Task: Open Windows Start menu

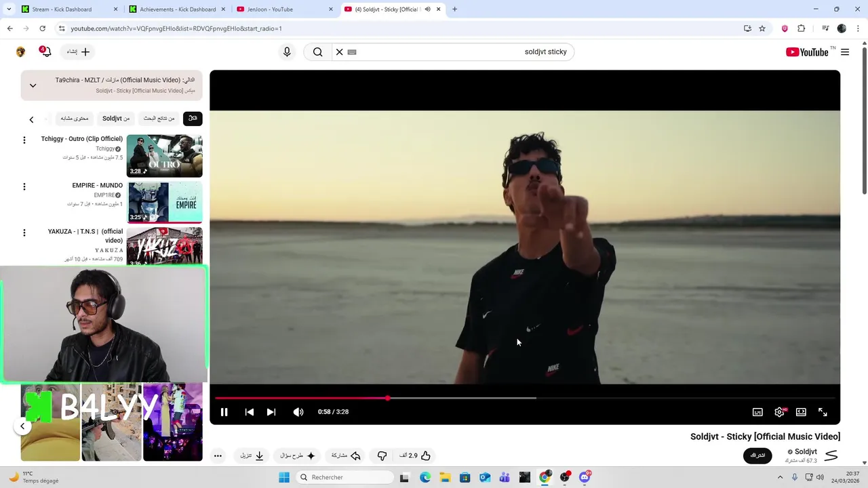Action: pos(284,477)
